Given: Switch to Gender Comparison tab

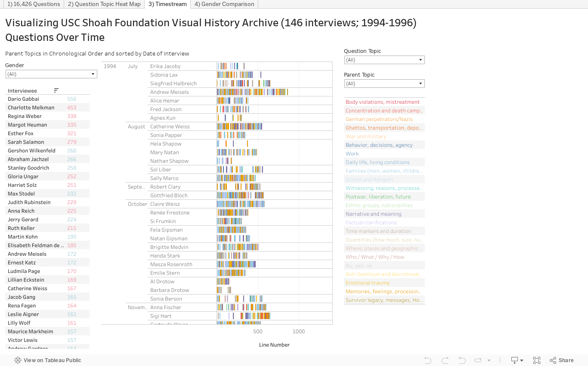Looking at the screenshot, I should coord(224,4).
